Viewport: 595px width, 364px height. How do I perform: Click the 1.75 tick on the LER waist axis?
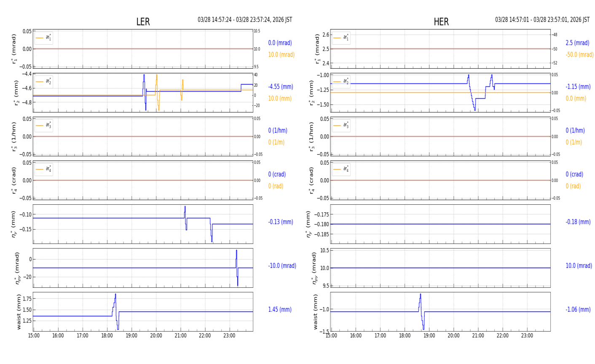[x=26, y=299]
